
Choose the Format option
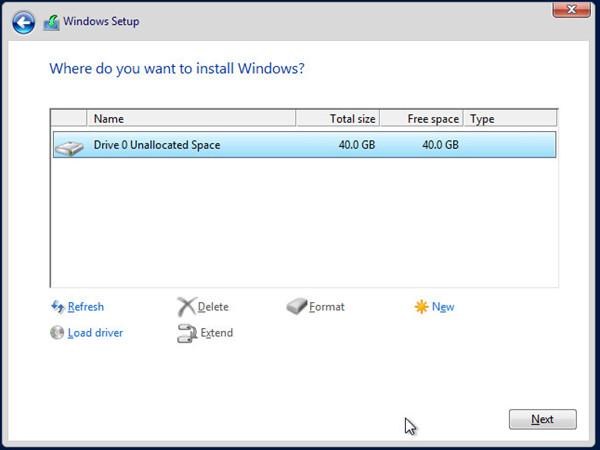point(327,307)
